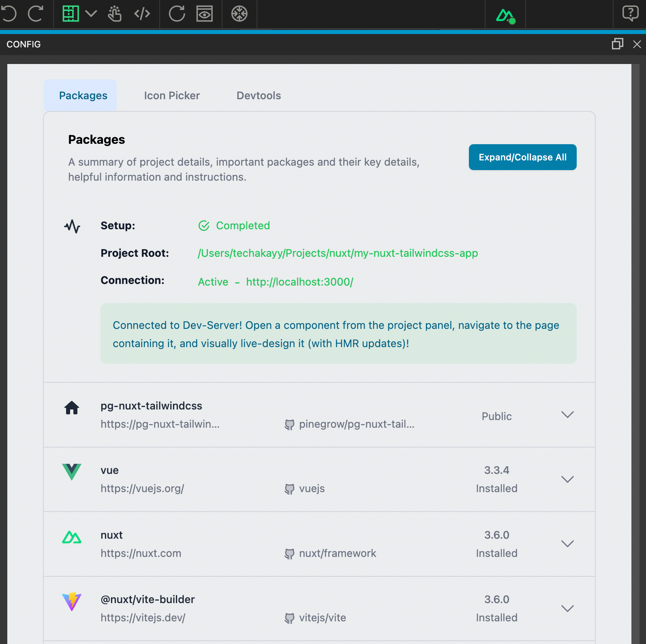Open the https://pg-nuxt-tailwin... link
The width and height of the screenshot is (646, 644).
coord(160,424)
